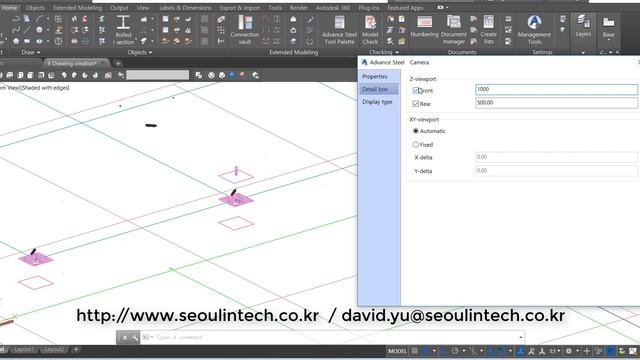This screenshot has height=360, width=640.
Task: Add a new layout with plus button
Action: click(76, 350)
